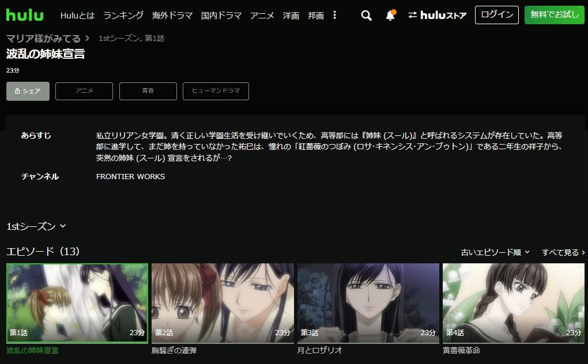Open アニメ menu item in header
This screenshot has height=364, width=588.
tap(262, 16)
